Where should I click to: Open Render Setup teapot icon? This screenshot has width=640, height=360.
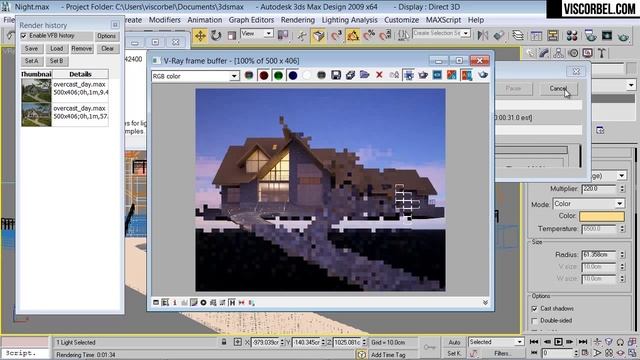(590, 36)
